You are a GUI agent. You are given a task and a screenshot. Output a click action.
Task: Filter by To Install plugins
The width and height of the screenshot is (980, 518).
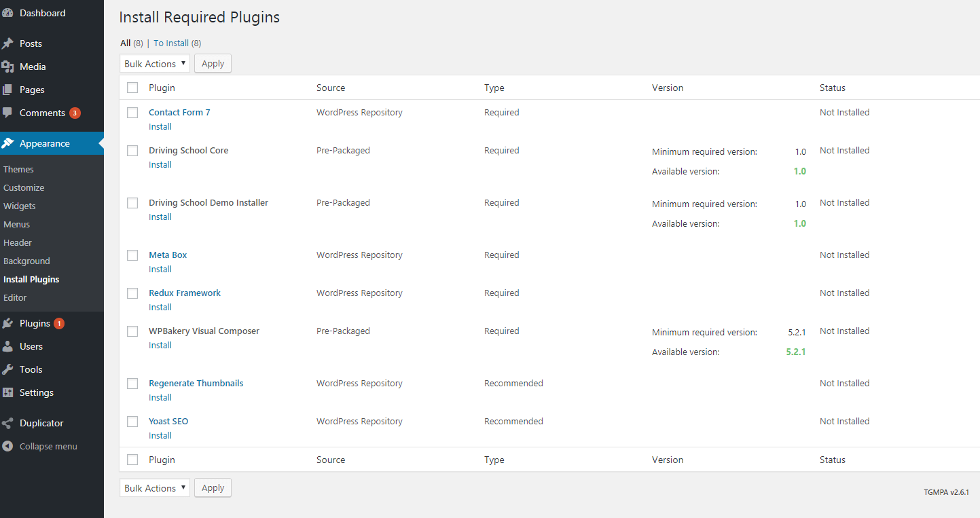(x=171, y=43)
